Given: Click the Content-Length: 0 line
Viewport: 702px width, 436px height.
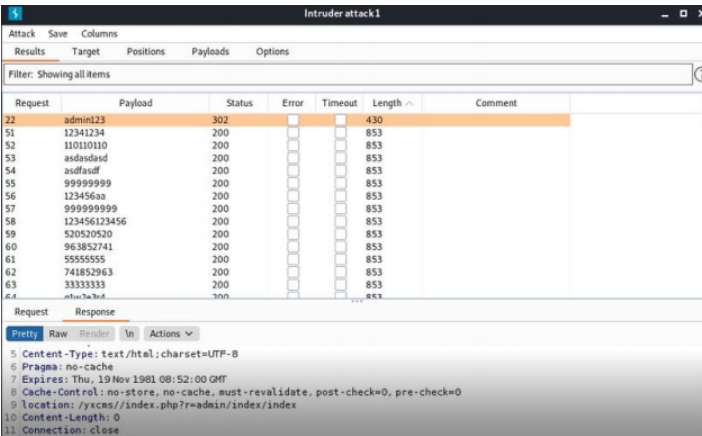Looking at the screenshot, I should (71, 417).
